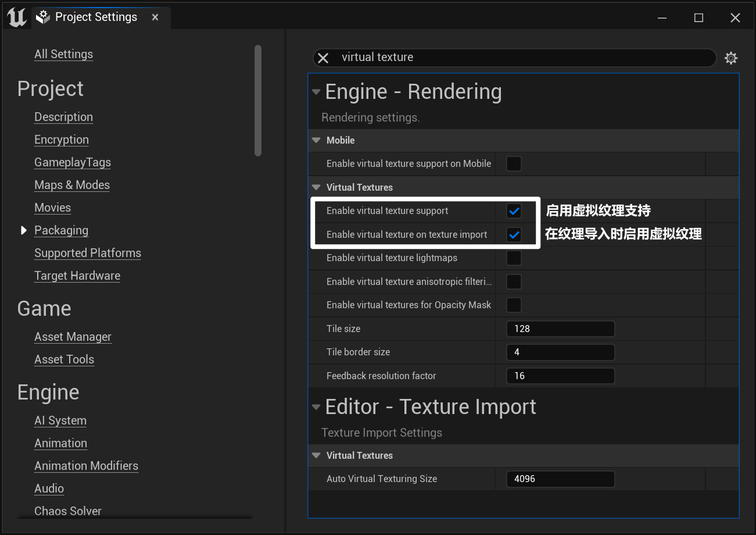
Task: Enable virtual textures for Opacity Mask
Action: click(x=514, y=305)
